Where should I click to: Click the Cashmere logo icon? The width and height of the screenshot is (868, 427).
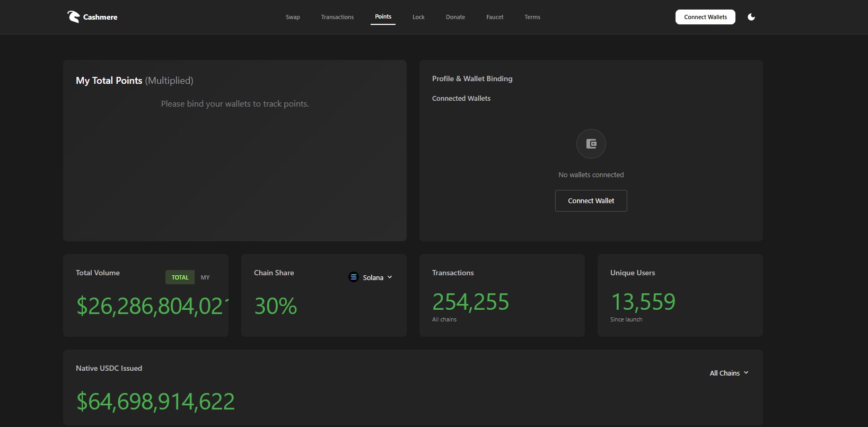pyautogui.click(x=73, y=17)
